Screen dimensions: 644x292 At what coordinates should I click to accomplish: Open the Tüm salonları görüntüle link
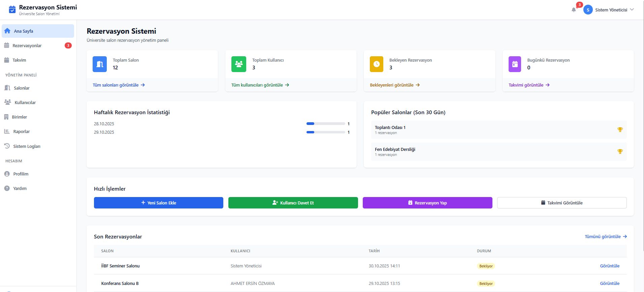[x=119, y=85]
